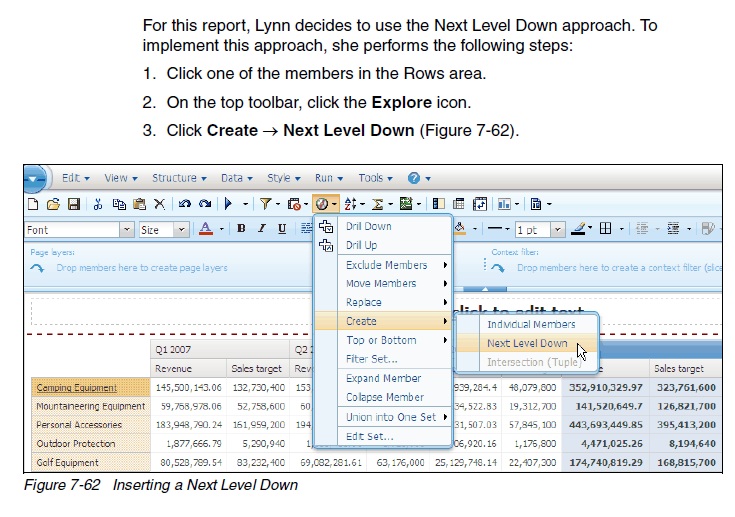This screenshot has width=735, height=517.
Task: Click the border color brush icon
Action: tap(578, 229)
